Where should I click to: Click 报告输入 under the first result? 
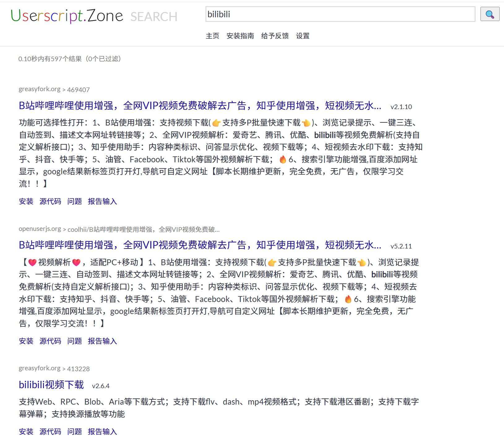102,202
